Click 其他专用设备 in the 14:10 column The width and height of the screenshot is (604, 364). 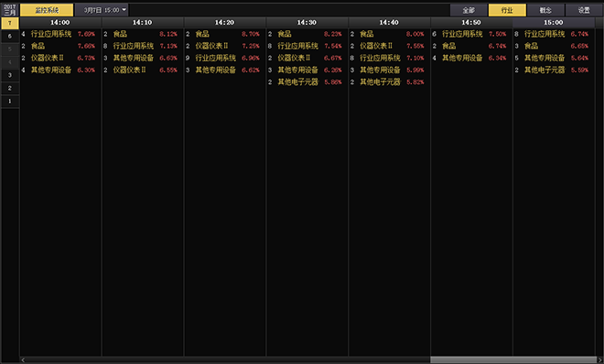[134, 58]
